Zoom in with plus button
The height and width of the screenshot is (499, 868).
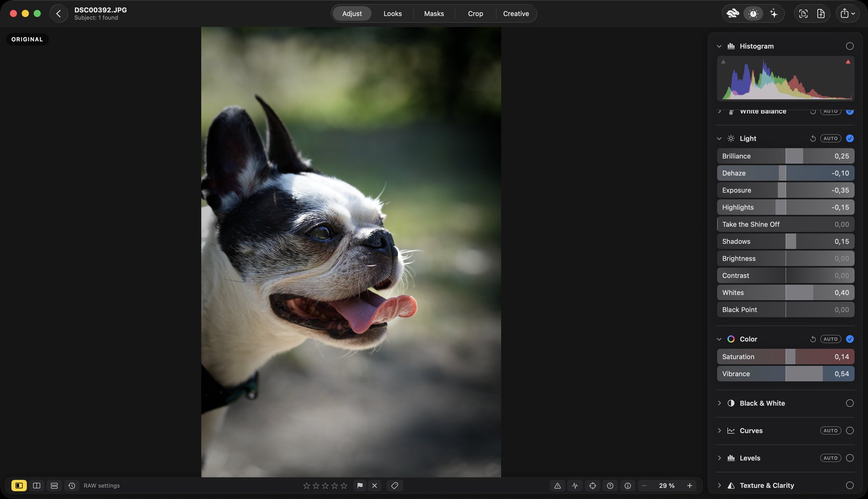[689, 486]
